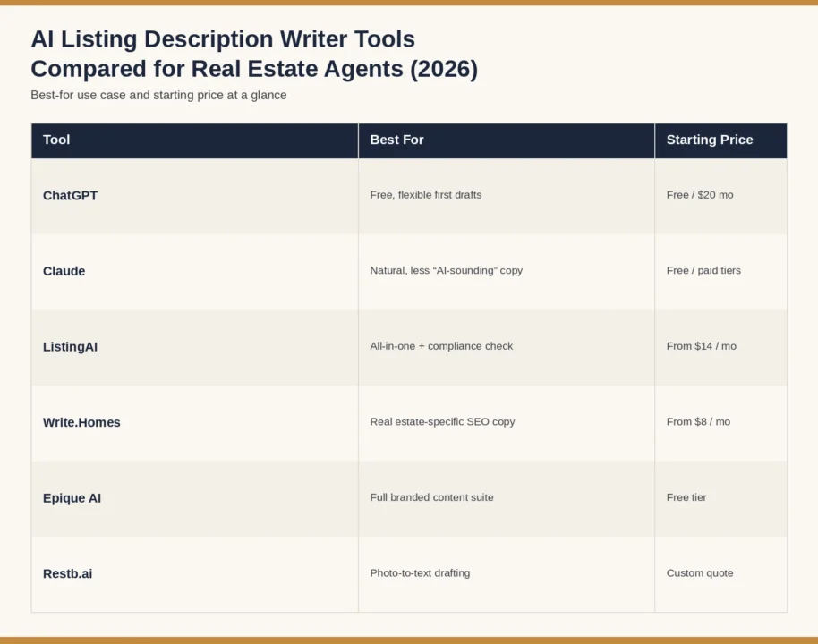Click the 'Epique AI' tool name cell

[x=194, y=498]
